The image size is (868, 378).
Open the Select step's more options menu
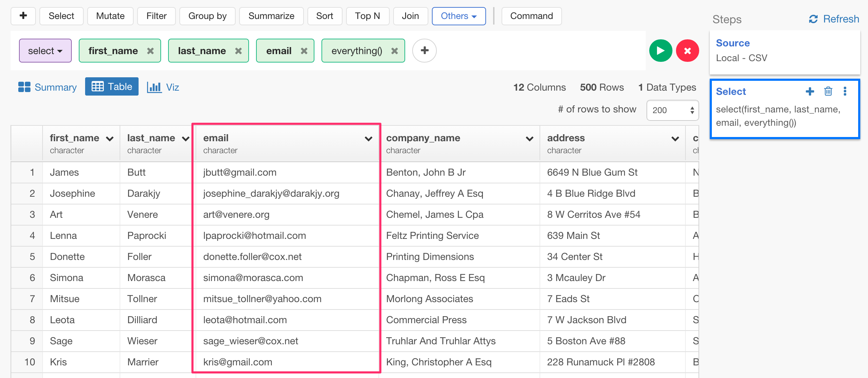[845, 91]
